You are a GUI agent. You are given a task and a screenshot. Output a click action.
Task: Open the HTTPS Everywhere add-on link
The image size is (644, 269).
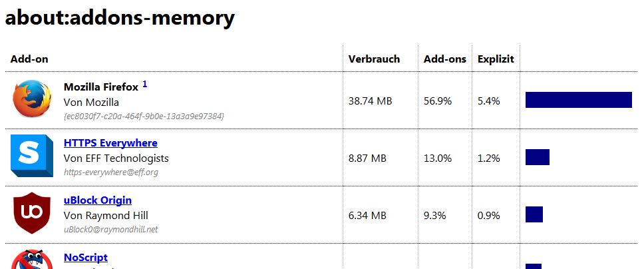[x=110, y=142]
